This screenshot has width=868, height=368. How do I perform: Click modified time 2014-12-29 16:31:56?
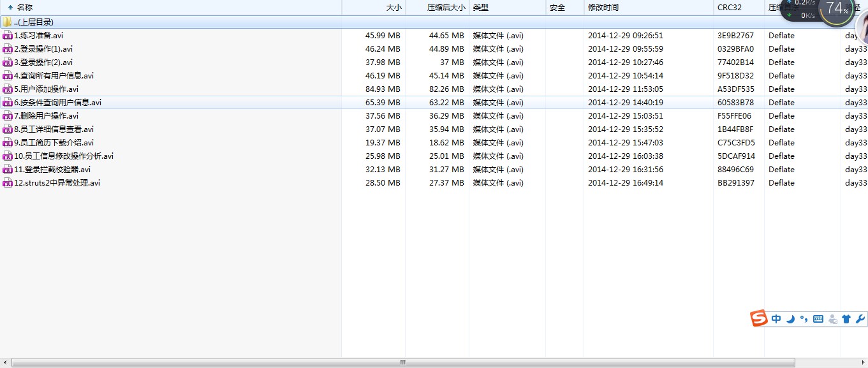click(x=626, y=170)
